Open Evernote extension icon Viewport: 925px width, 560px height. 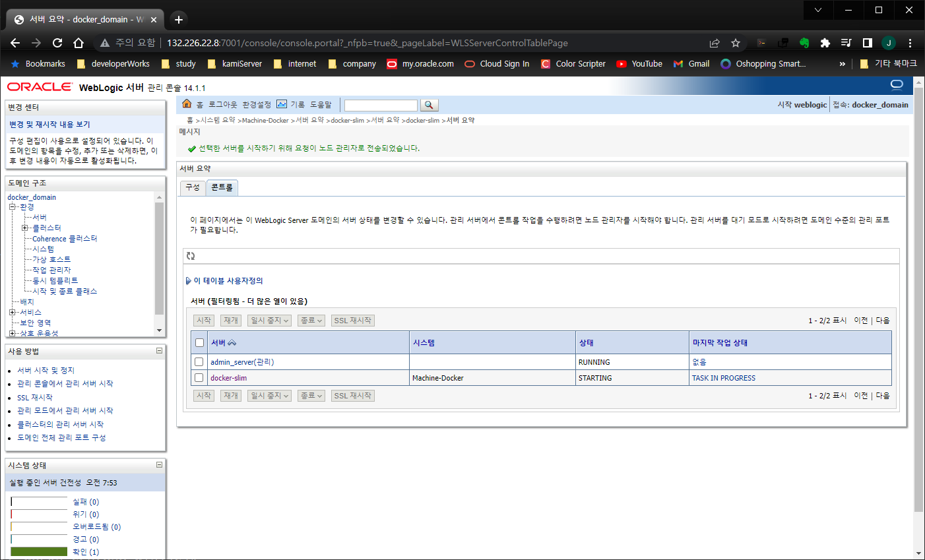(x=804, y=43)
